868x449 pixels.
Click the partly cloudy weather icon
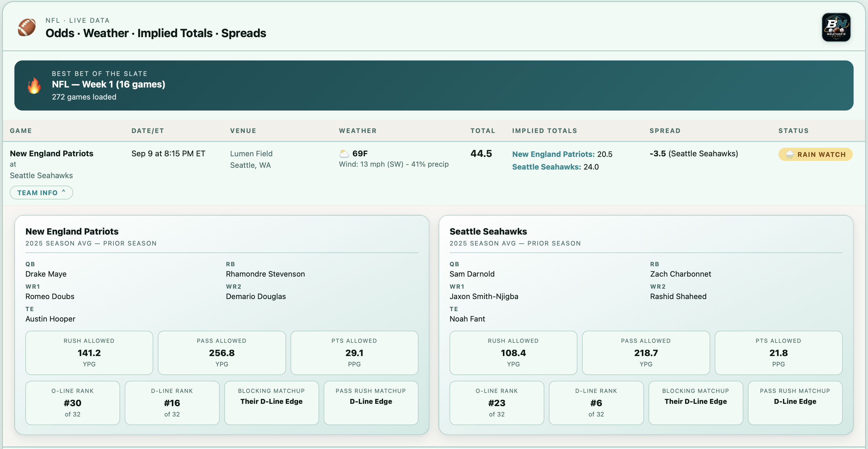point(344,154)
